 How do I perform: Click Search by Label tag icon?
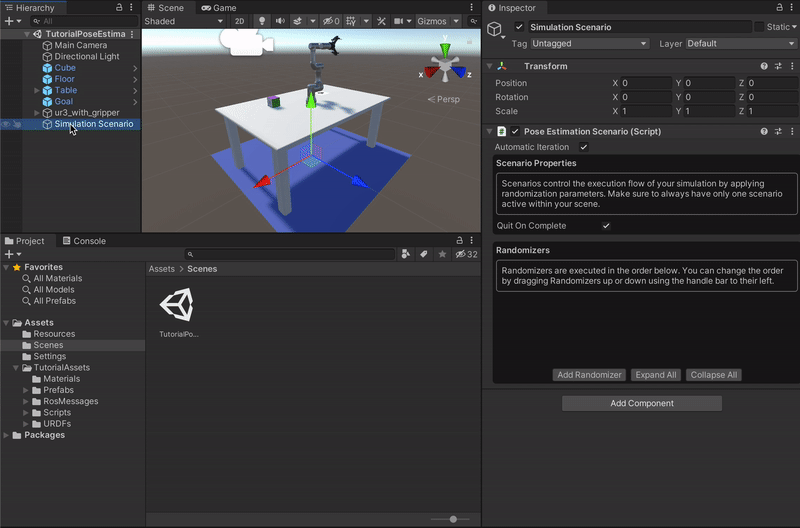pyautogui.click(x=424, y=254)
